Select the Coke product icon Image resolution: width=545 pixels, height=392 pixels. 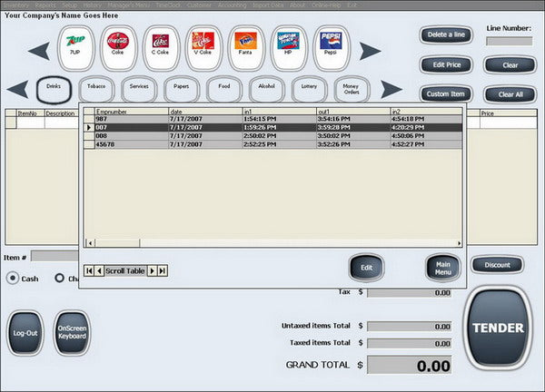pyautogui.click(x=118, y=48)
